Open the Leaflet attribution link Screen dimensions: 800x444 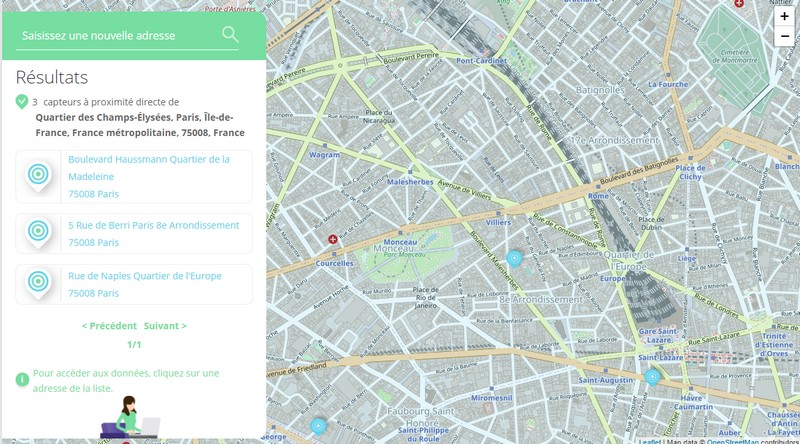tap(650, 441)
